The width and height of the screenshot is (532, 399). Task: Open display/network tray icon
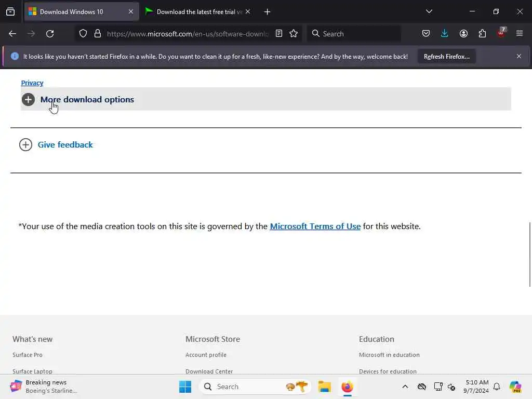(438, 387)
